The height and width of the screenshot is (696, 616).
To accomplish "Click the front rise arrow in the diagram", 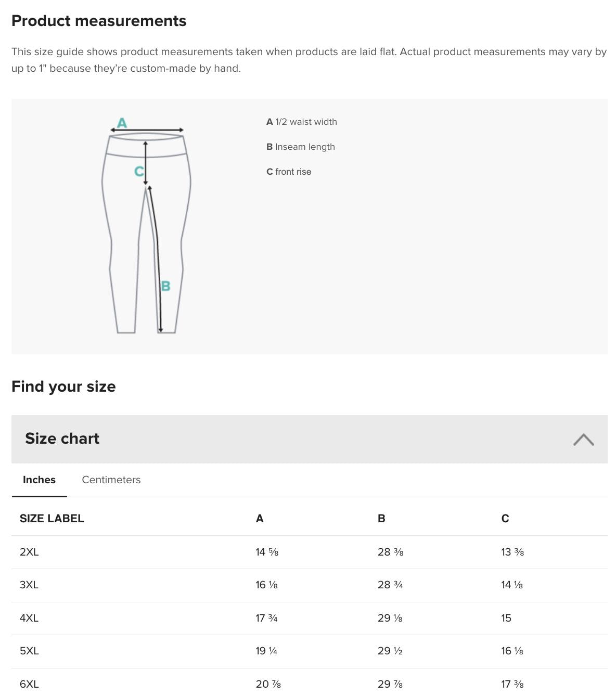I will click(x=146, y=161).
